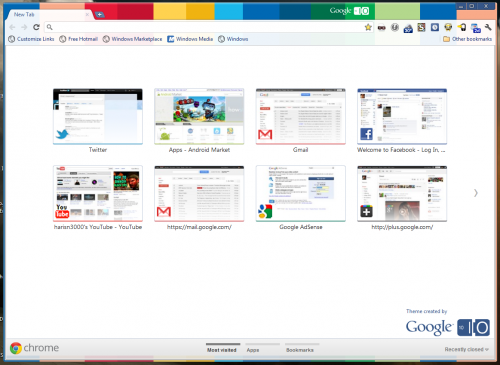Viewport: 500px width, 365px height.
Task: Click the cloud weather extension icon
Action: [408, 28]
